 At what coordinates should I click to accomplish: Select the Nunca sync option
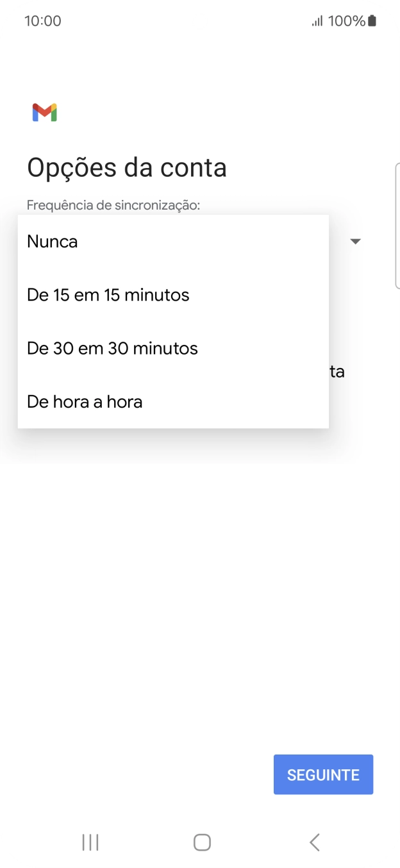point(51,241)
